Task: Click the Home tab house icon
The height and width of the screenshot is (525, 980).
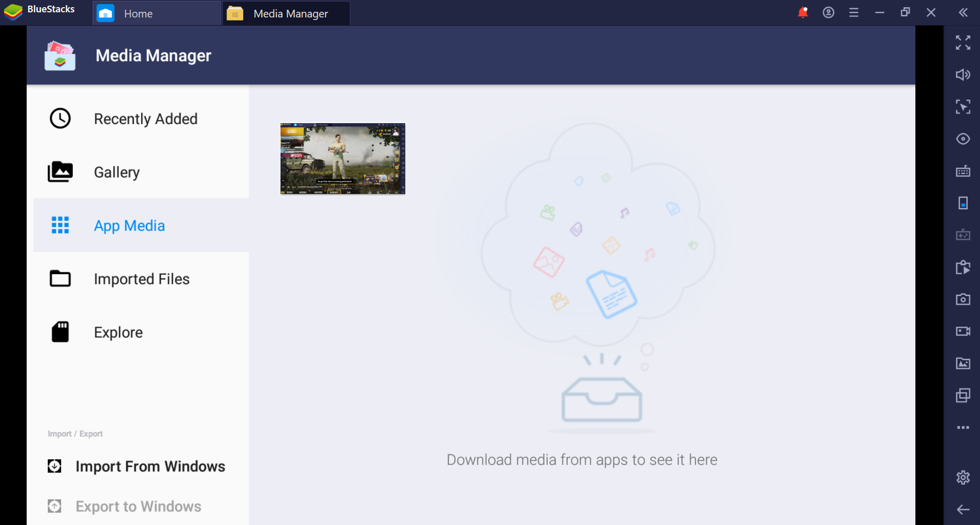Action: pos(106,13)
